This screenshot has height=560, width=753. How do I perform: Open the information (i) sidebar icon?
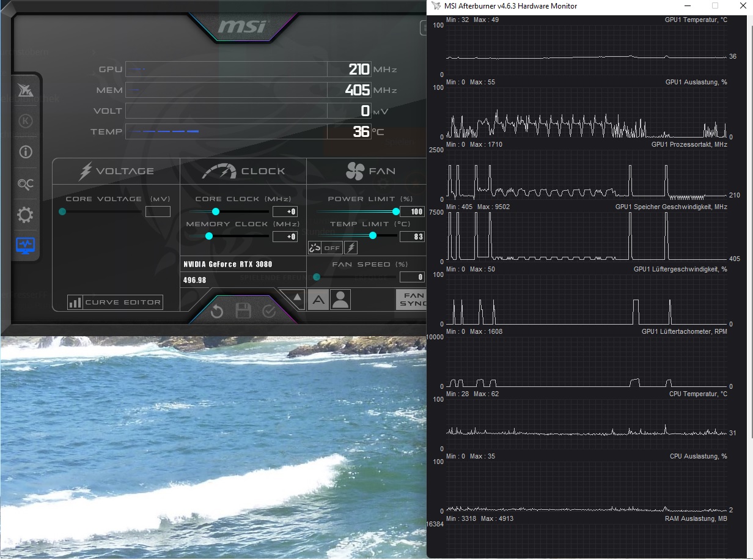tap(26, 152)
